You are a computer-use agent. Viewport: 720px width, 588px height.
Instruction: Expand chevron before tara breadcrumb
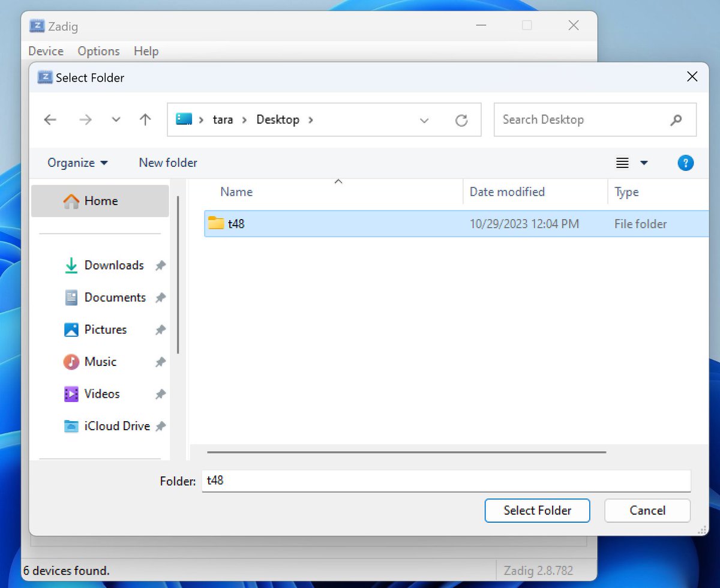[201, 120]
